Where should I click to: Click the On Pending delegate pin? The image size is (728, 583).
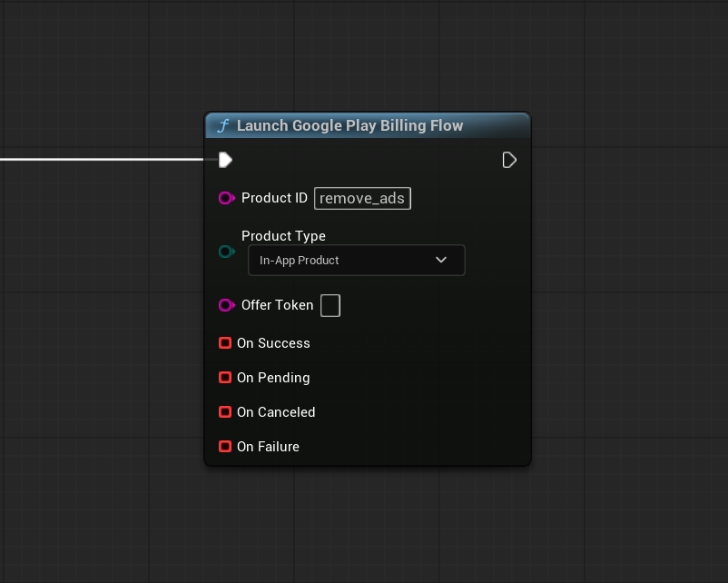[225, 378]
